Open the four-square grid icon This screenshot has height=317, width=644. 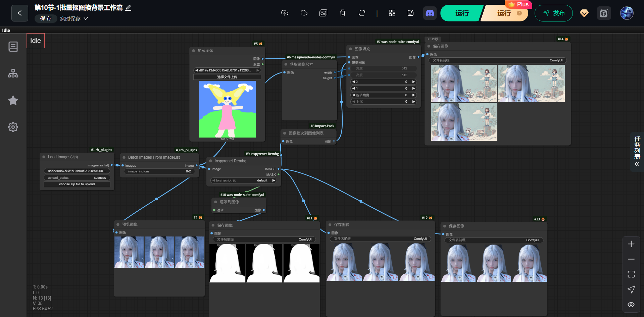click(x=392, y=13)
